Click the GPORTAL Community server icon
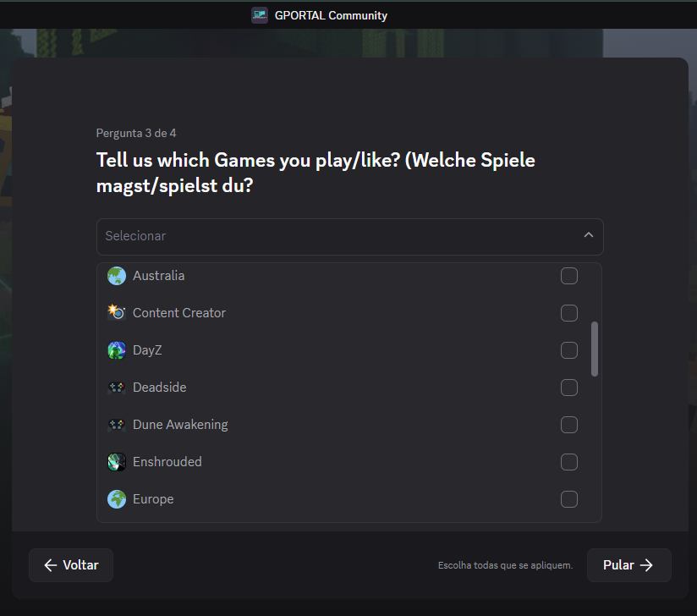Viewport: 697px width, 616px height. click(x=260, y=15)
